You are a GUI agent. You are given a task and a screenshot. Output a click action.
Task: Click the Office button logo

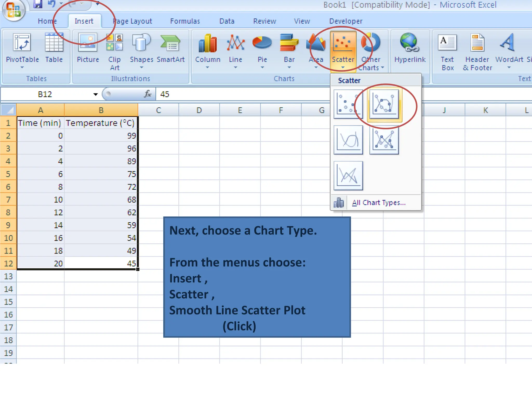(x=14, y=10)
